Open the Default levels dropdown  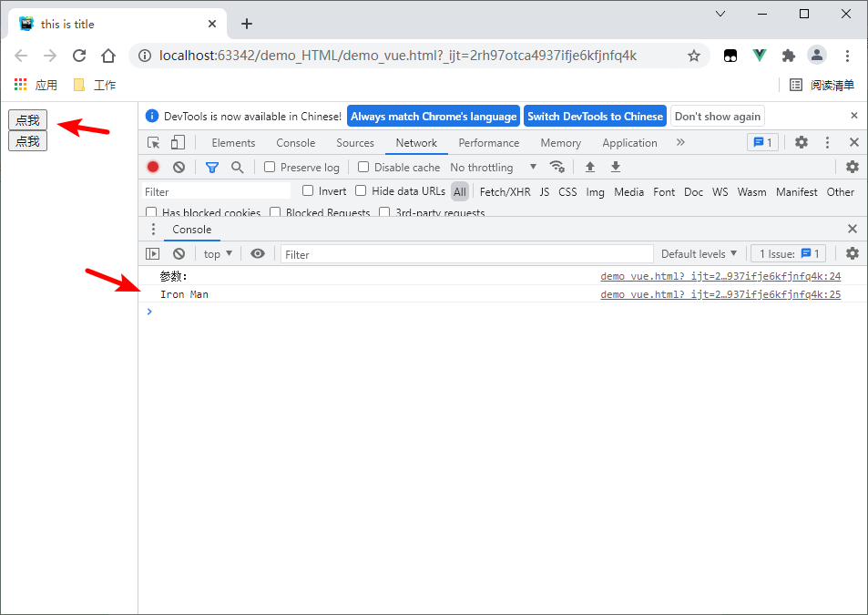click(x=700, y=253)
